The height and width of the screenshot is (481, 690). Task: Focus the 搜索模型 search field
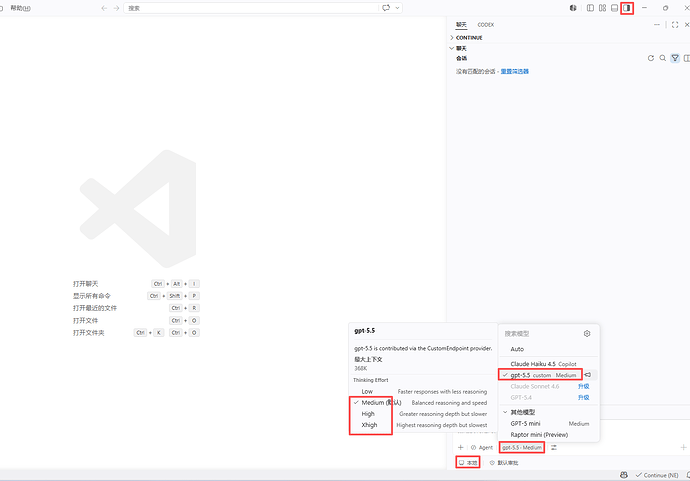click(541, 334)
